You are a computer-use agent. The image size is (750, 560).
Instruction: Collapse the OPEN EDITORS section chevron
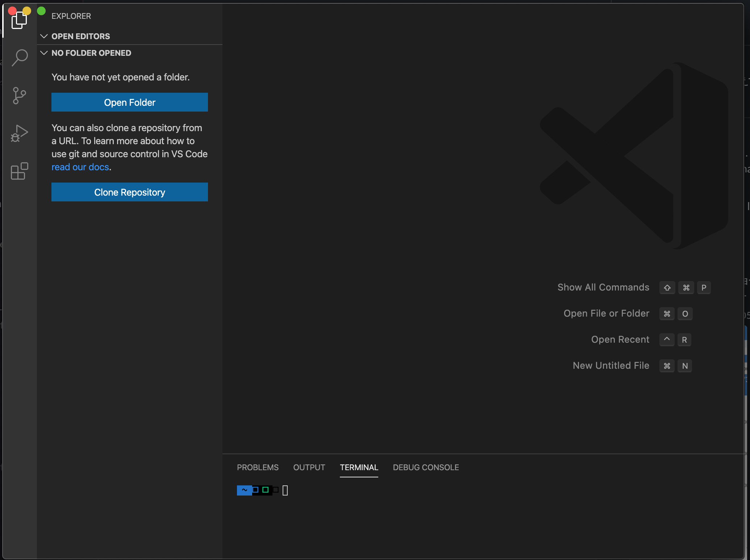tap(44, 36)
